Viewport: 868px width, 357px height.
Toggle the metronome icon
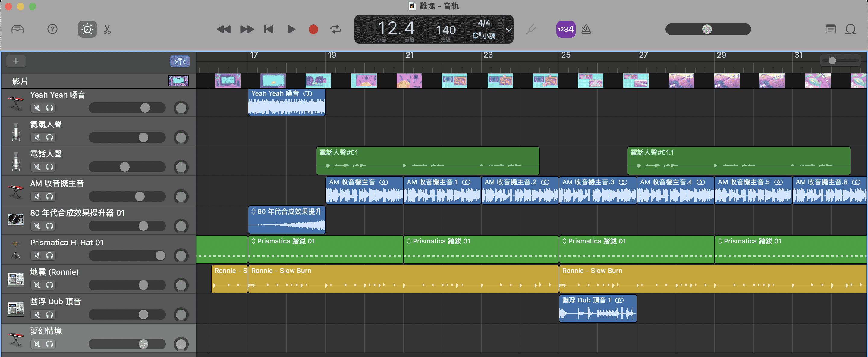tap(586, 29)
